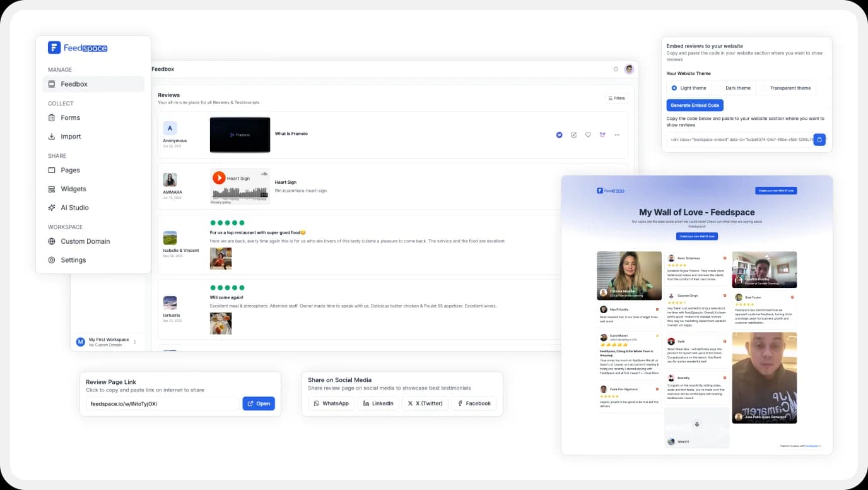Copy the embed code with the clipboard icon

coord(819,140)
